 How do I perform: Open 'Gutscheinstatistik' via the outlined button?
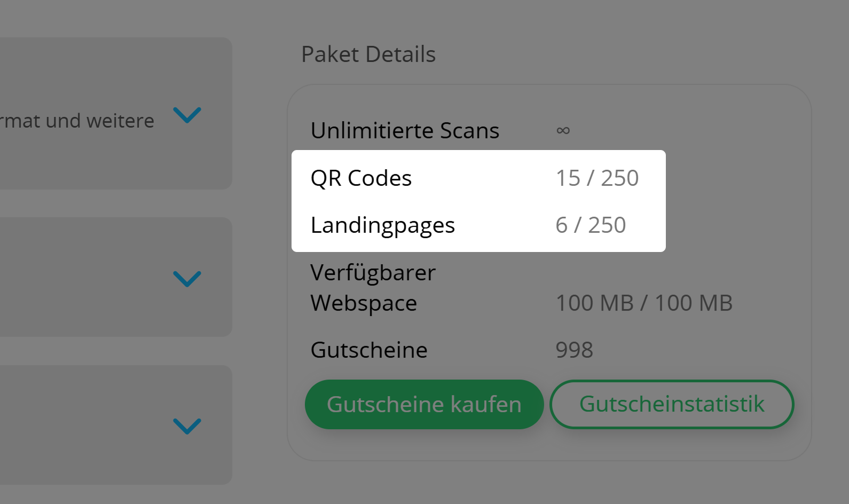[672, 404]
